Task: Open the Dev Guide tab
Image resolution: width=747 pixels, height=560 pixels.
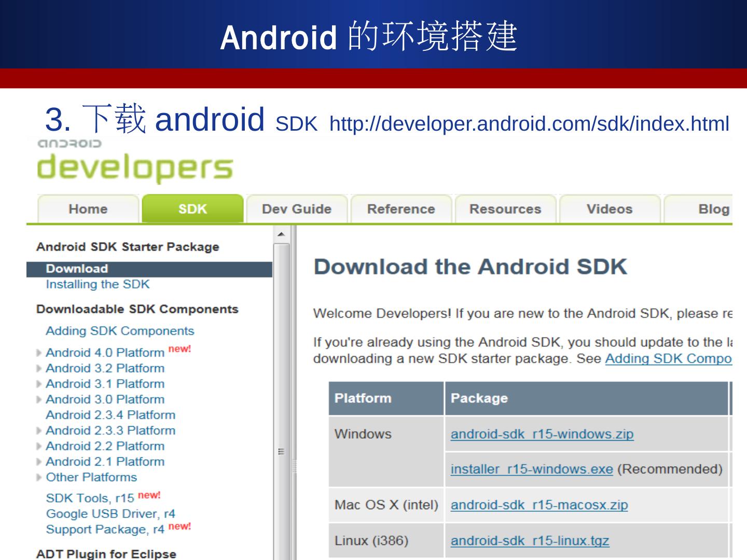Action: tap(297, 209)
